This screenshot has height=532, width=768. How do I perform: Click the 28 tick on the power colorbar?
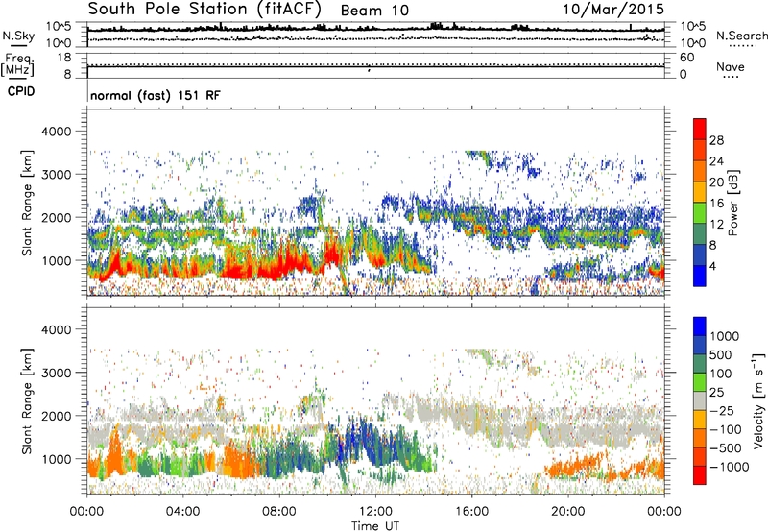click(x=716, y=140)
